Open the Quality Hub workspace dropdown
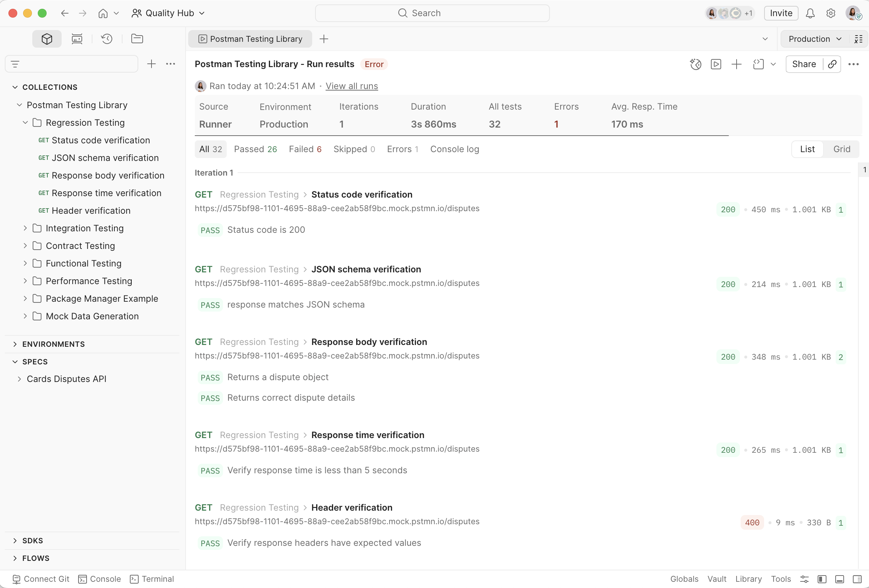Viewport: 869px width, 588px height. (168, 14)
